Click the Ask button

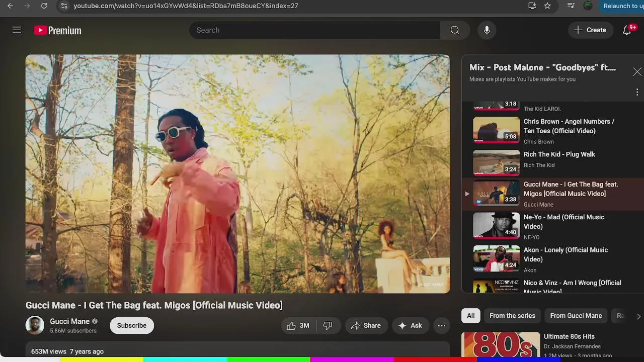[x=410, y=325]
